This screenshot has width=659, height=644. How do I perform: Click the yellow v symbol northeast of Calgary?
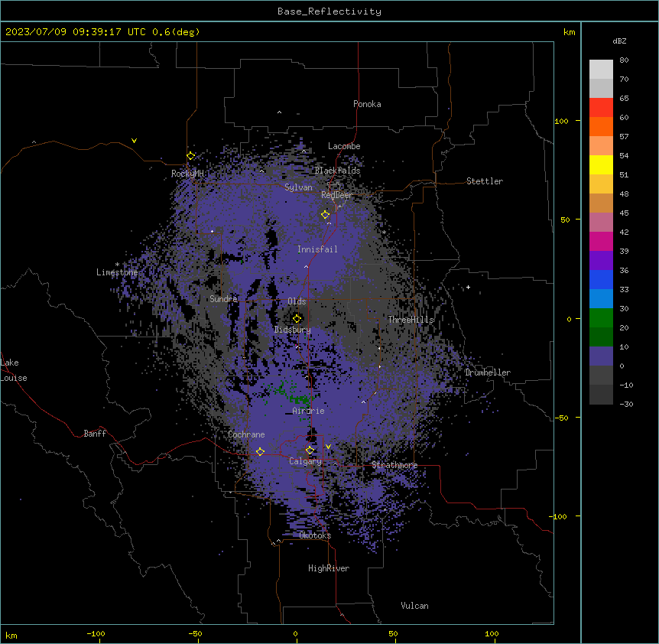click(x=328, y=447)
